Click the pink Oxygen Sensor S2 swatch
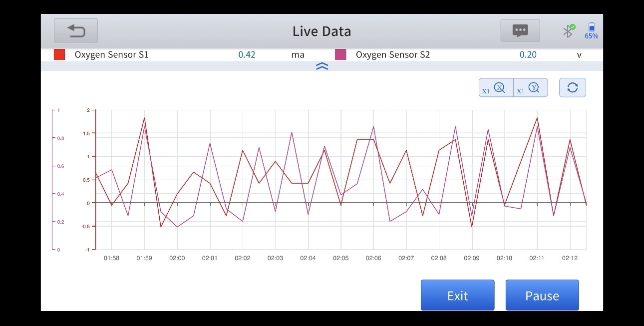 (x=340, y=55)
